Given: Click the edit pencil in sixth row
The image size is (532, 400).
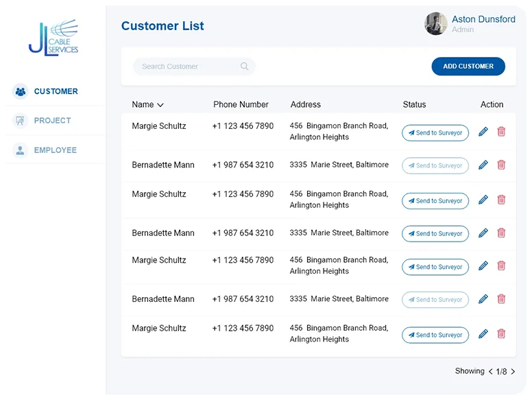Looking at the screenshot, I should point(483,299).
